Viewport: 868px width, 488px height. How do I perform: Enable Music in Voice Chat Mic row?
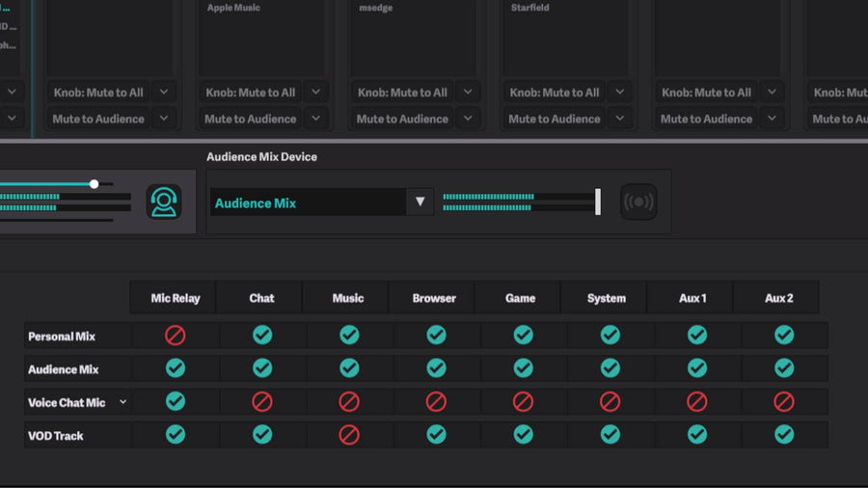349,402
